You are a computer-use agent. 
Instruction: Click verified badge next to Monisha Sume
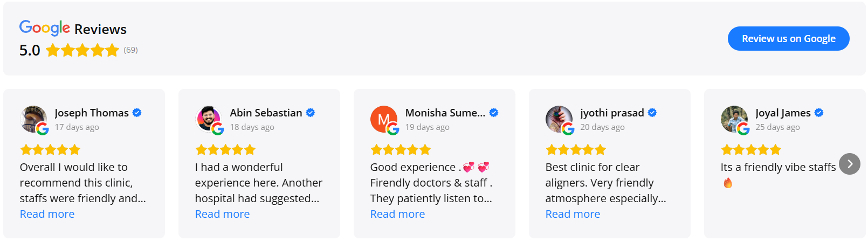494,113
